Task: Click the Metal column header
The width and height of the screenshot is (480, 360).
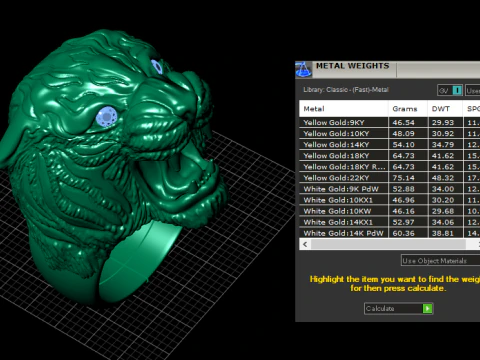Action: [x=344, y=109]
